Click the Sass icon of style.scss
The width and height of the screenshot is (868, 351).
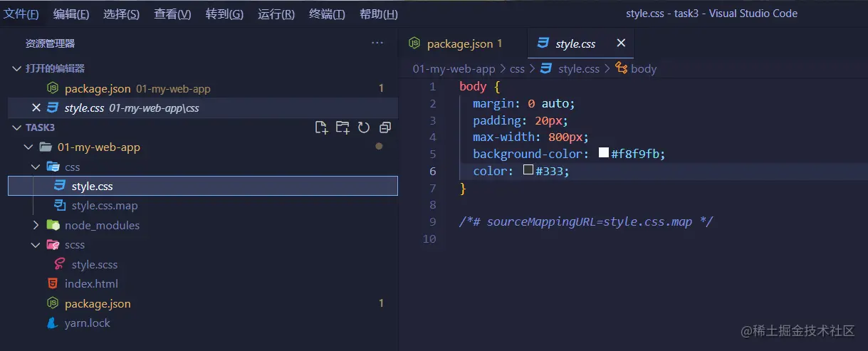pyautogui.click(x=60, y=264)
